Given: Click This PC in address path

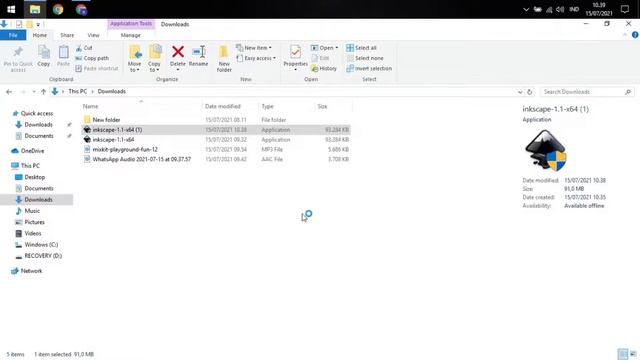Looking at the screenshot, I should coord(78,91).
